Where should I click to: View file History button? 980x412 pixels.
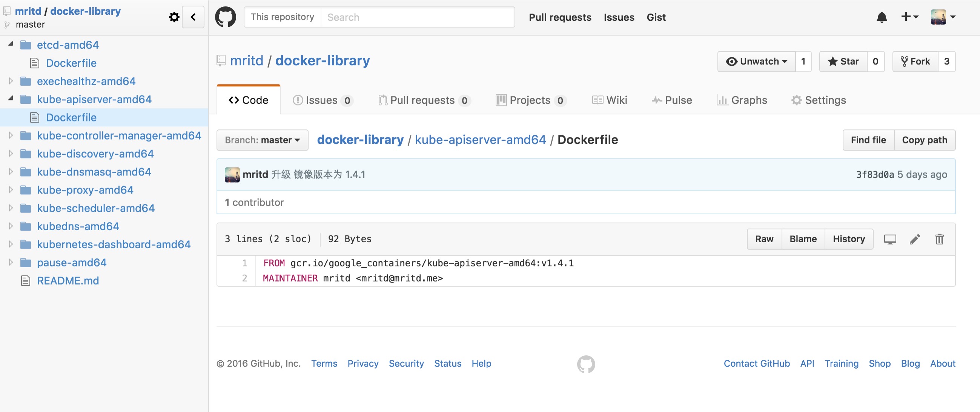pyautogui.click(x=849, y=239)
